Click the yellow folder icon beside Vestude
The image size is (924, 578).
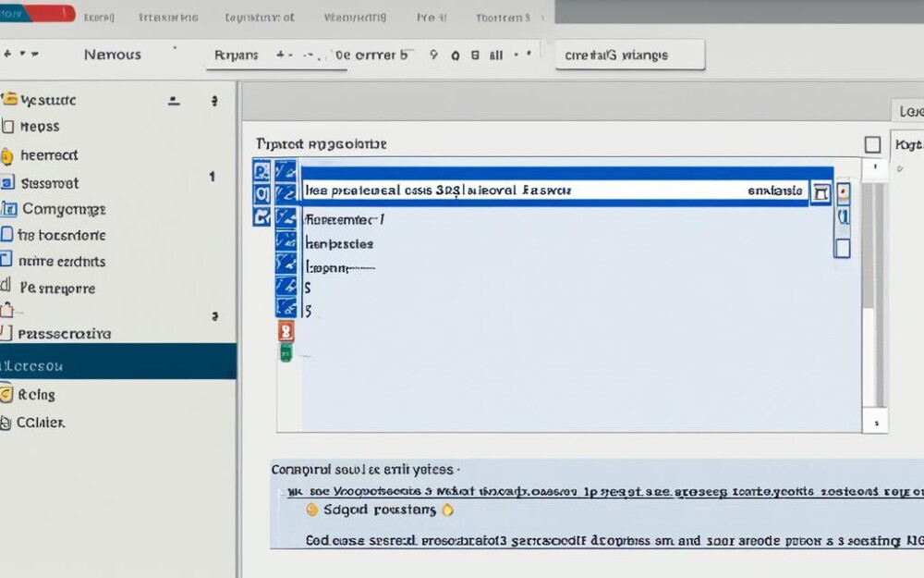pos(9,99)
